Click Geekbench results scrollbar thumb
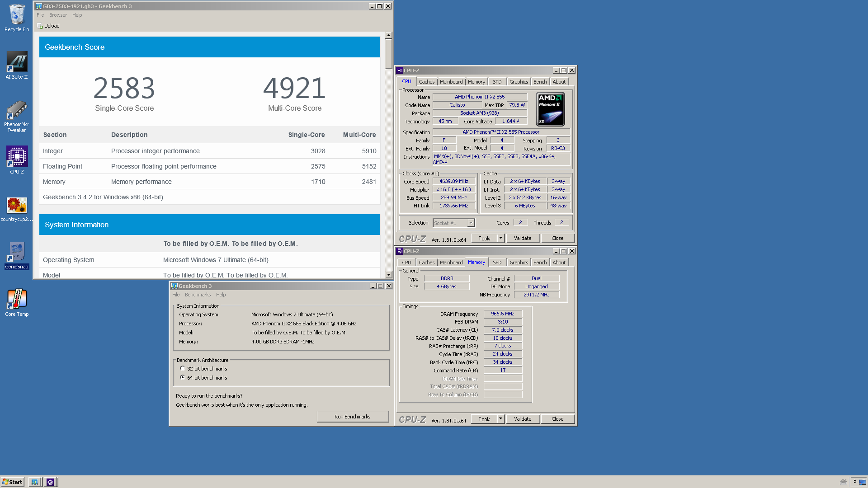The image size is (868, 488). coord(388,54)
